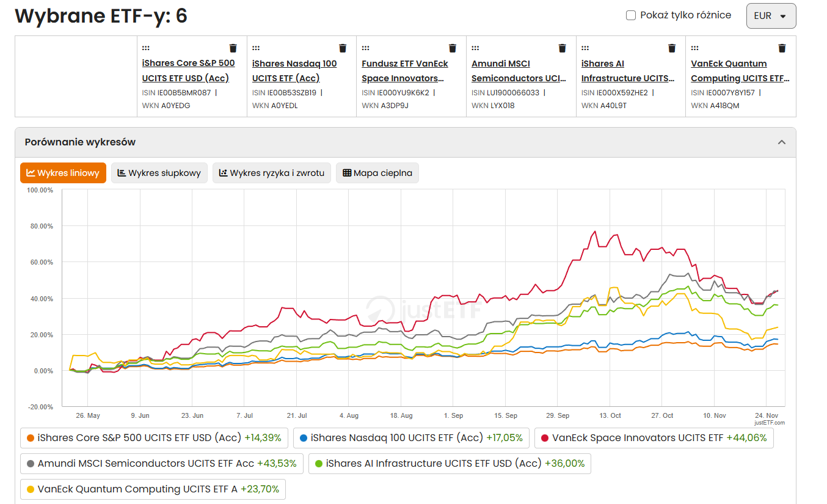Open the EUR currency dropdown
The height and width of the screenshot is (504, 827).
pyautogui.click(x=771, y=16)
